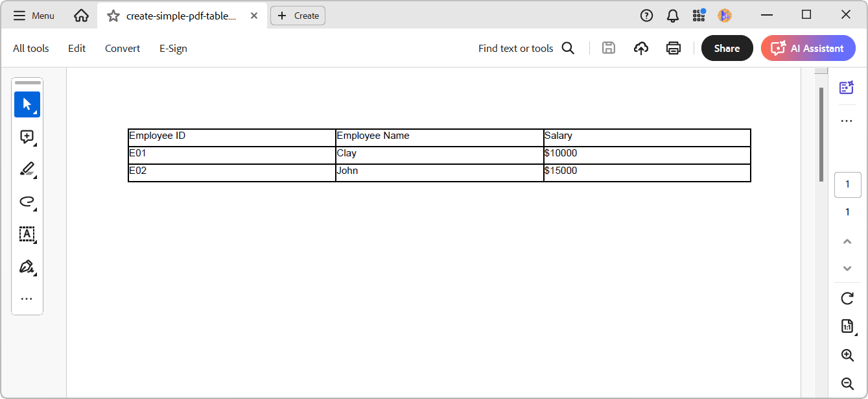Click the $10000 salary cell
The width and height of the screenshot is (868, 399).
647,155
